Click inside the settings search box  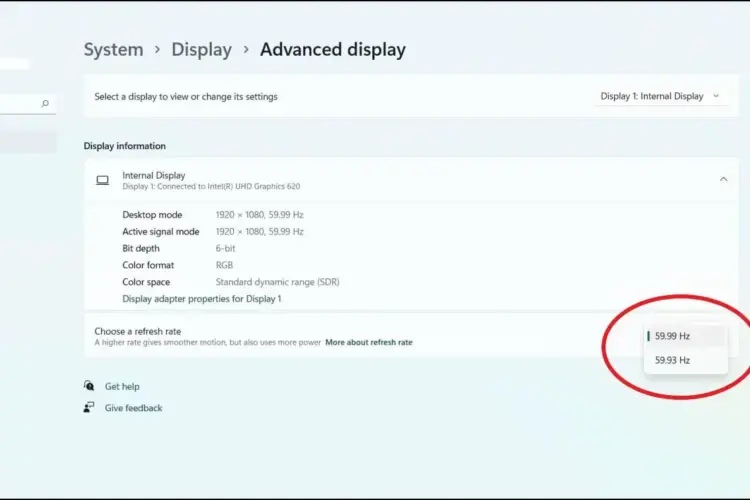(20, 103)
